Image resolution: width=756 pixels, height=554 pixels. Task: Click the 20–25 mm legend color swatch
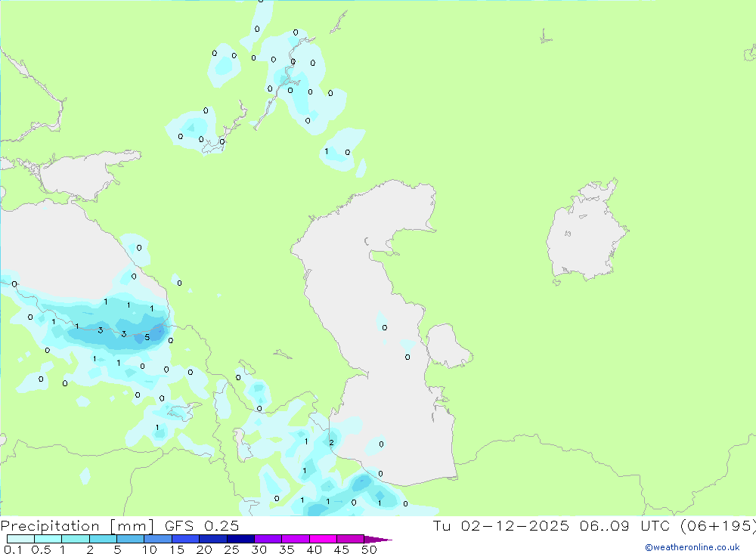213,539
